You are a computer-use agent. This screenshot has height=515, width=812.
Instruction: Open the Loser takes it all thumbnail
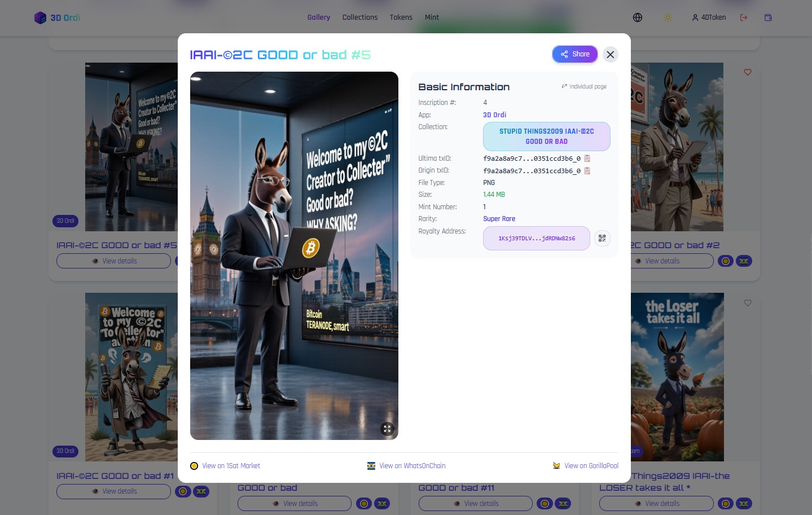click(677, 377)
